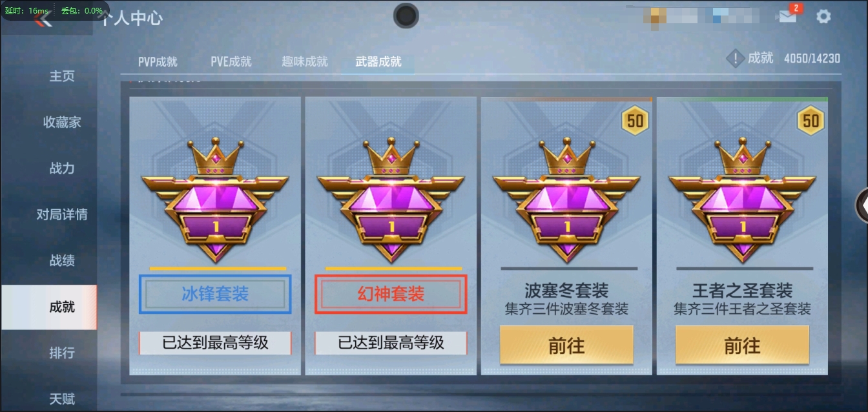Go to 对局详情 in the sidebar
The width and height of the screenshot is (868, 412).
(x=62, y=214)
